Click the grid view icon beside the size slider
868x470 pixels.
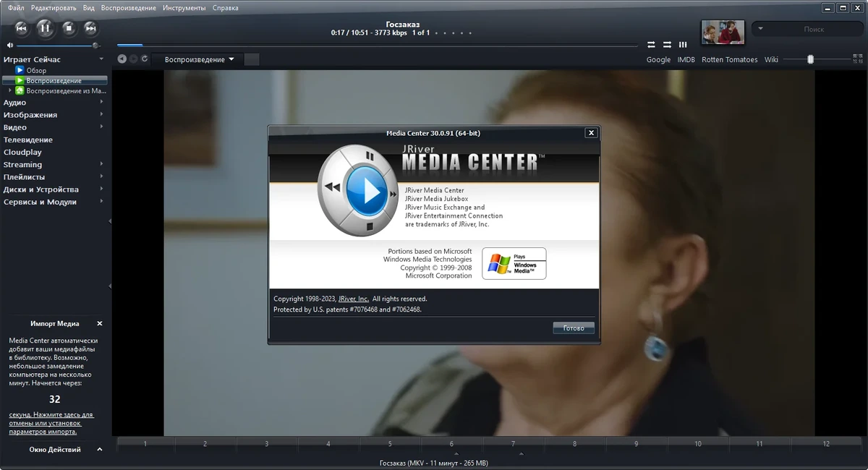tap(857, 59)
